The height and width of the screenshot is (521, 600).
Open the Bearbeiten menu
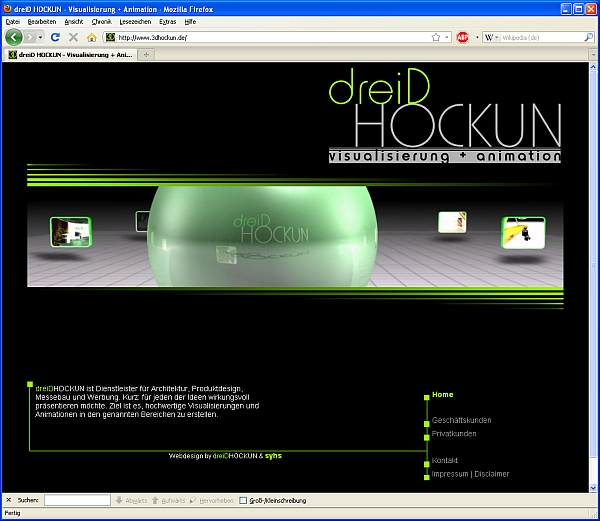(42, 22)
